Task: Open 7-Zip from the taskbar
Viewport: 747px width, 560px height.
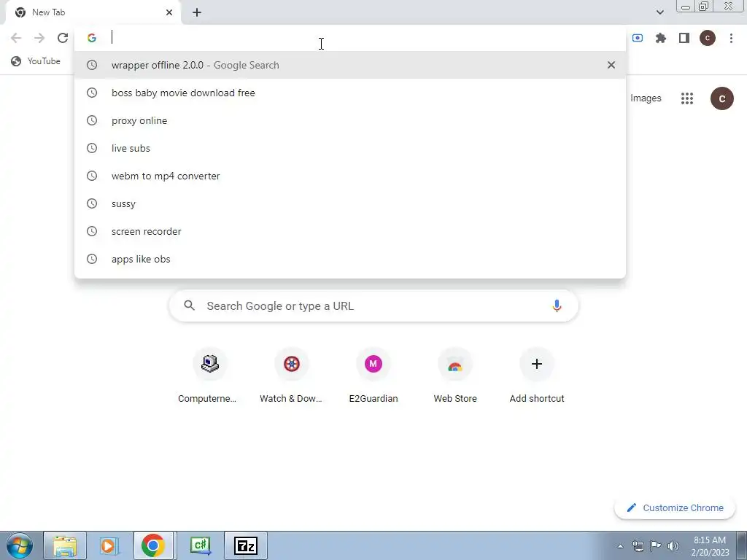Action: coord(245,545)
